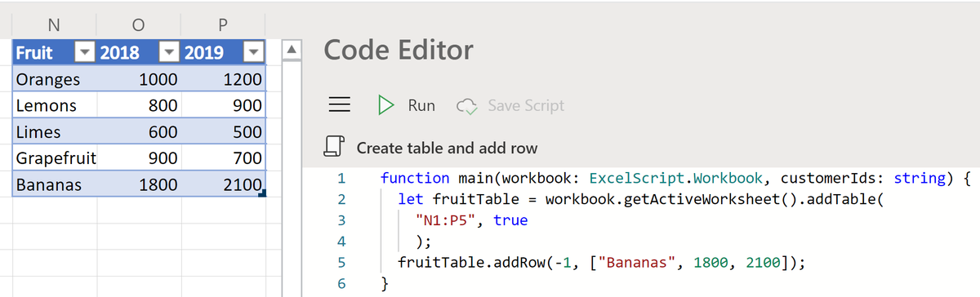Click ExcelScript.Workbook in the code
The height and width of the screenshot is (297, 980).
(x=675, y=178)
